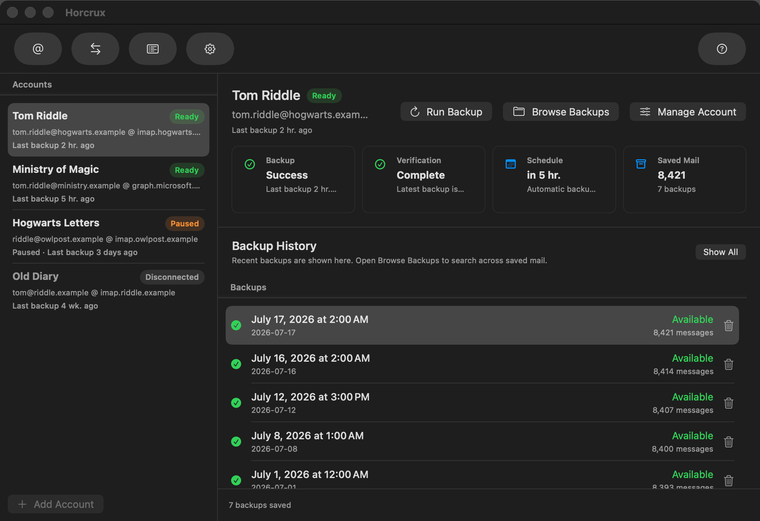Click the Paused badge on Hogwarts Letters
The height and width of the screenshot is (521, 760).
click(185, 223)
